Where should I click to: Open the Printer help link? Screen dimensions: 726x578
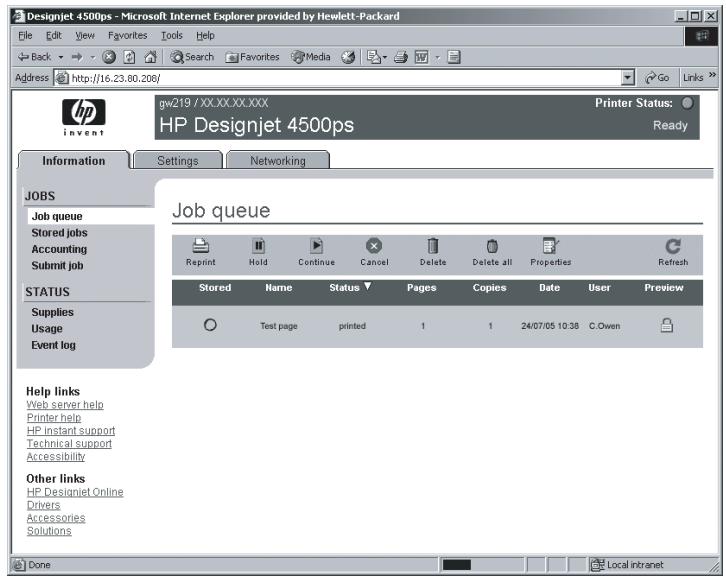pos(54,417)
